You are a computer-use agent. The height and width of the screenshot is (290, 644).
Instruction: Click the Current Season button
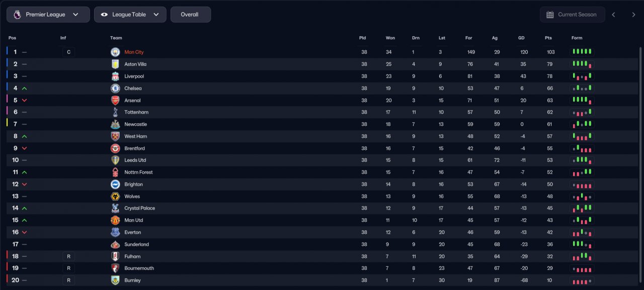[572, 15]
